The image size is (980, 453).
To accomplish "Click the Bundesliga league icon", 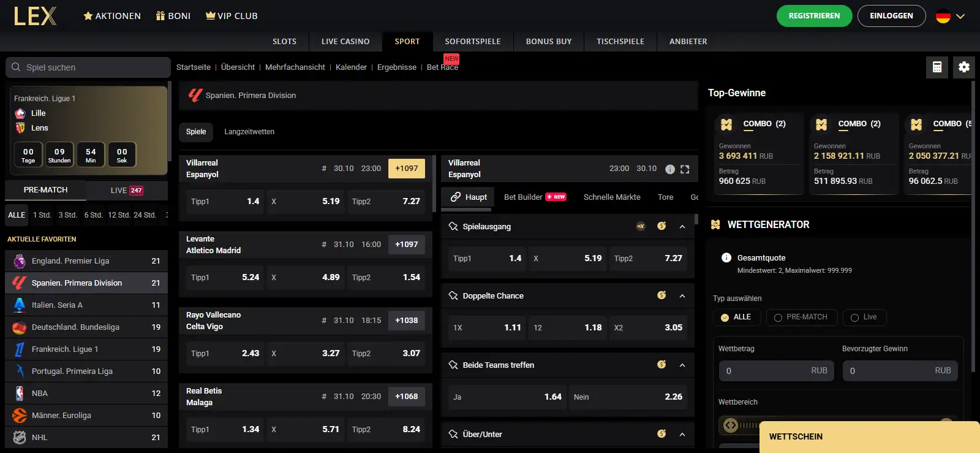I will [x=20, y=327].
